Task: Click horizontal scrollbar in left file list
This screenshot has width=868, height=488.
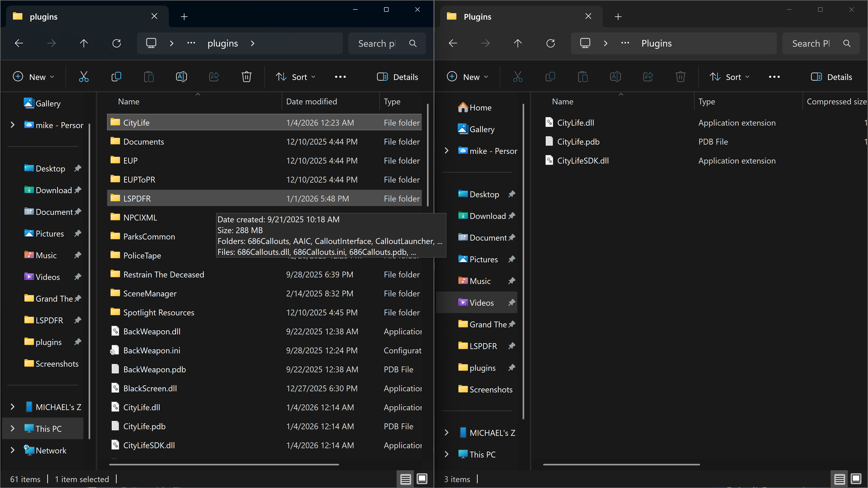Action: (224, 465)
